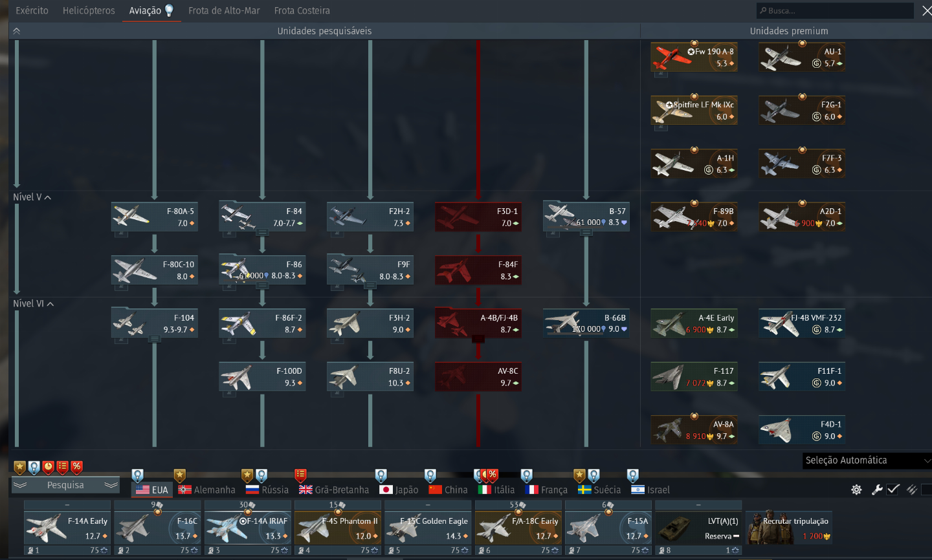
Task: Click the Busca search input field
Action: pos(835,11)
